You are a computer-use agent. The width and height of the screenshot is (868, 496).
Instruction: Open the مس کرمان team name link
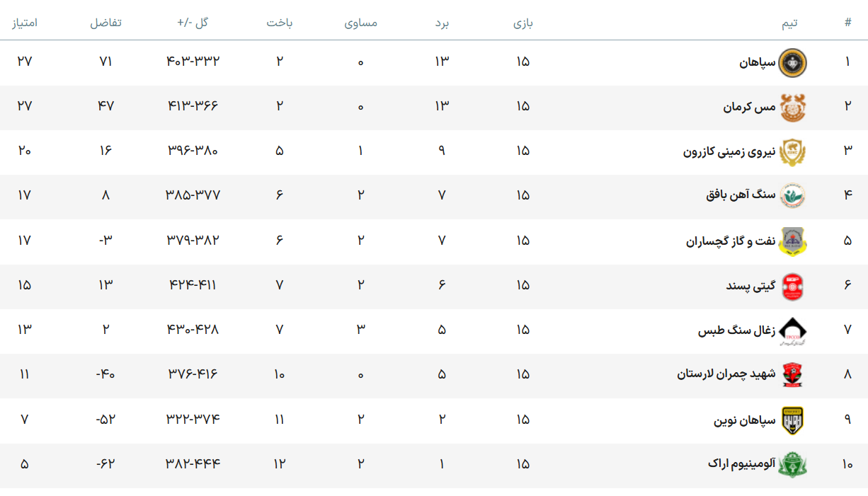click(749, 108)
